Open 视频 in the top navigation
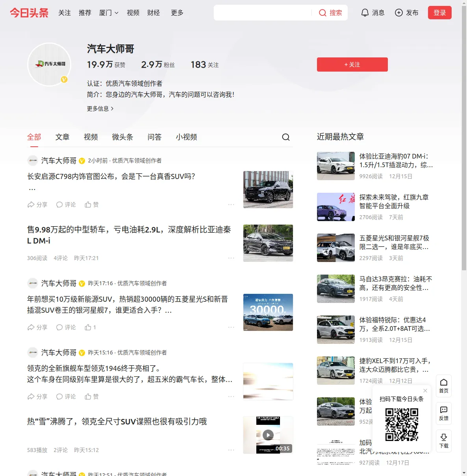 pyautogui.click(x=133, y=13)
